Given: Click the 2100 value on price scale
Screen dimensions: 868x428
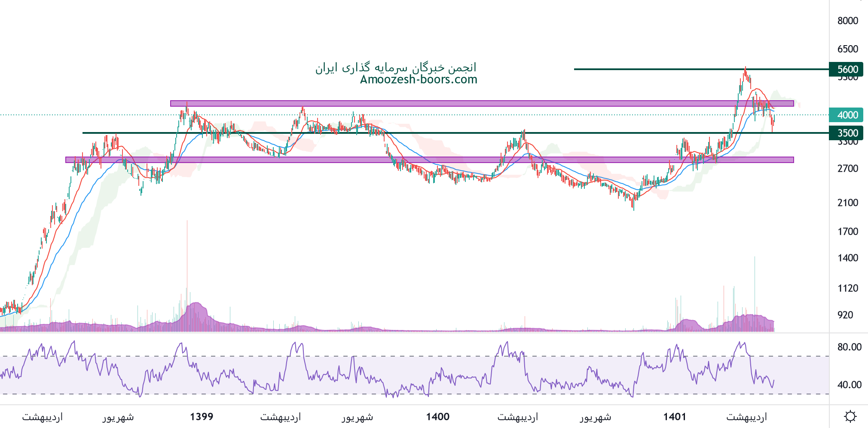Looking at the screenshot, I should [x=847, y=203].
